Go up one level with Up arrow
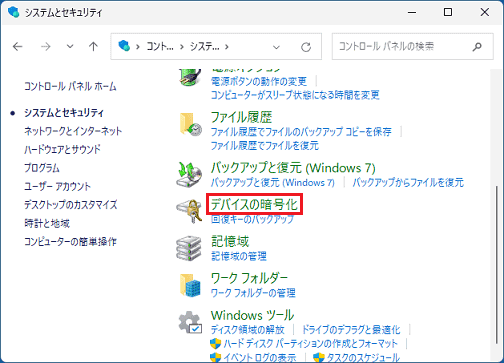 coord(93,46)
